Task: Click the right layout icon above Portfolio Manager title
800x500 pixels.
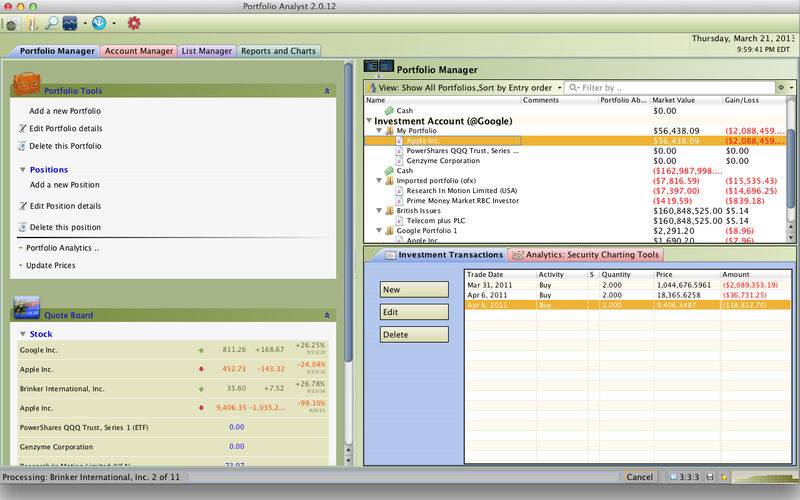Action: coord(386,66)
